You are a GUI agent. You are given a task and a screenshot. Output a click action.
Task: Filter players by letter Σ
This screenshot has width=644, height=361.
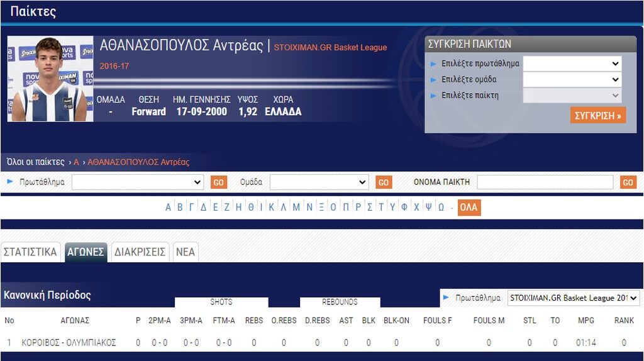click(x=370, y=208)
